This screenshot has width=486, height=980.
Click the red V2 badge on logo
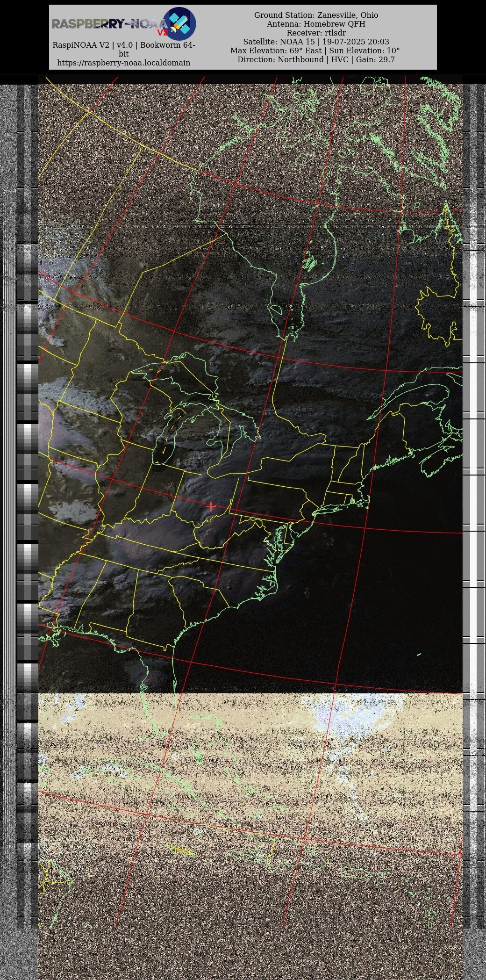(162, 33)
